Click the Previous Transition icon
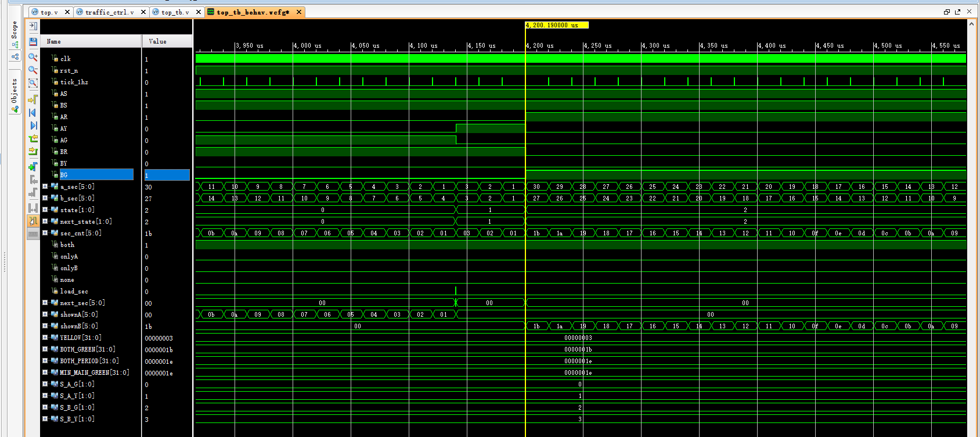 33,139
